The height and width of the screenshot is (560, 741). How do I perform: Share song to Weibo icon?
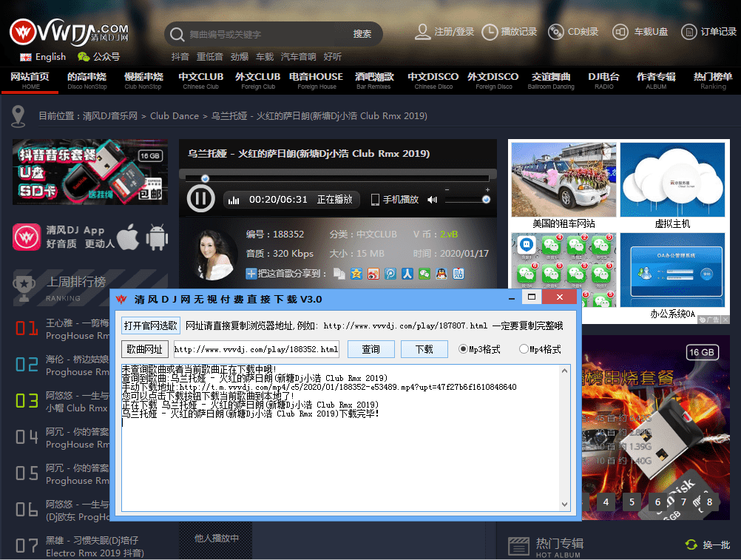373,274
